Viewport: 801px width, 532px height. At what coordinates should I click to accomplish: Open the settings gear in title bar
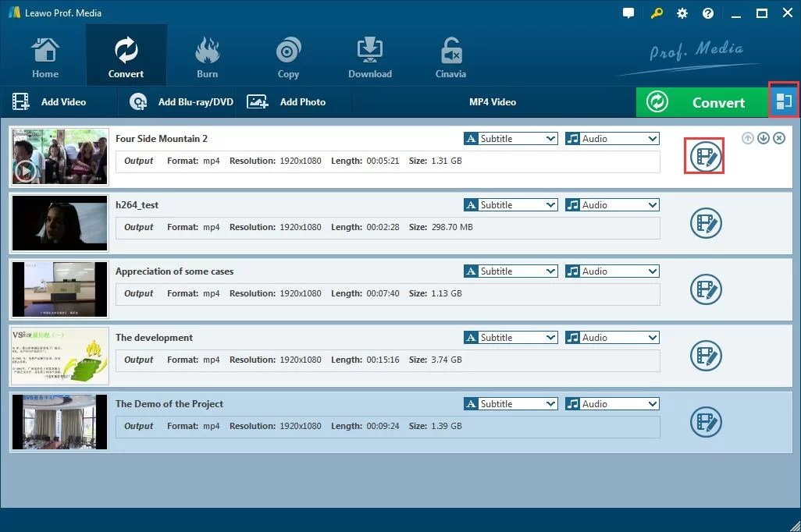pos(682,12)
